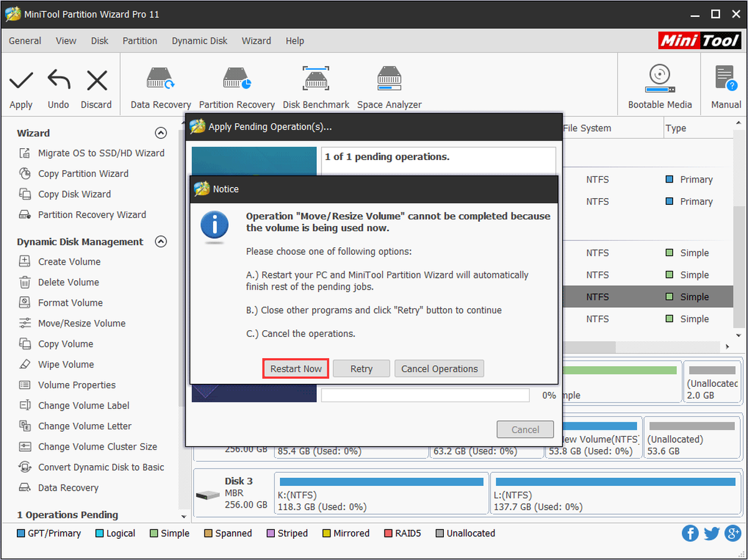Click the Discard X icon
This screenshot has height=560, width=748.
click(97, 80)
